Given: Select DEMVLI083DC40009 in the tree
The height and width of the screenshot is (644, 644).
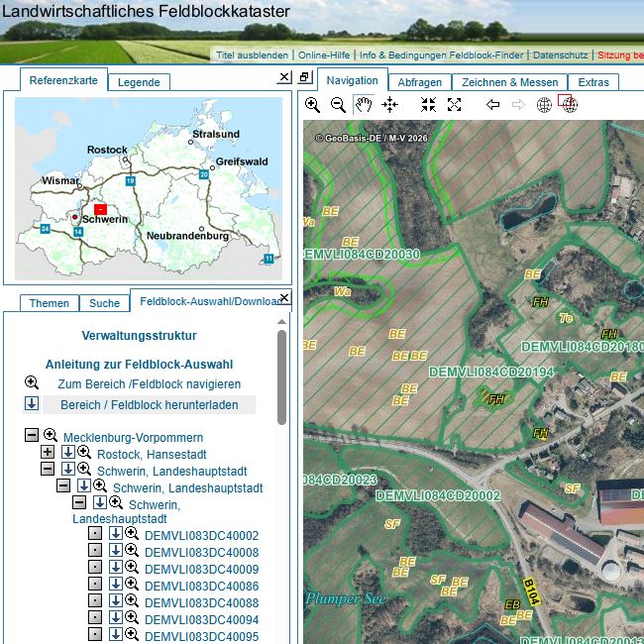Looking at the screenshot, I should [x=202, y=570].
